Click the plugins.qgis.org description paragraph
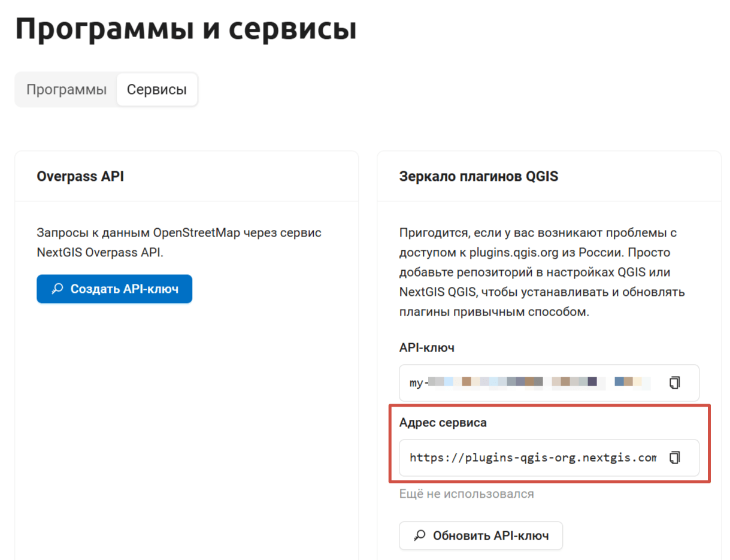 click(x=542, y=273)
